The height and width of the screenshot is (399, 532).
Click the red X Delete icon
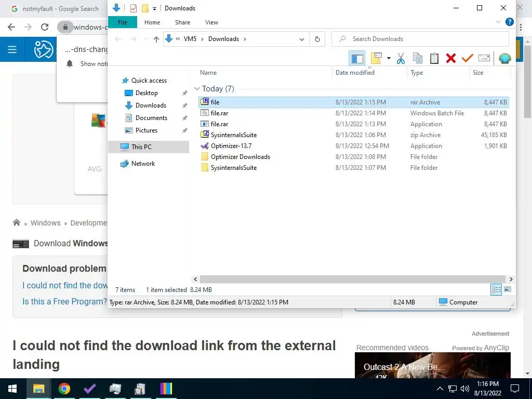pyautogui.click(x=451, y=58)
